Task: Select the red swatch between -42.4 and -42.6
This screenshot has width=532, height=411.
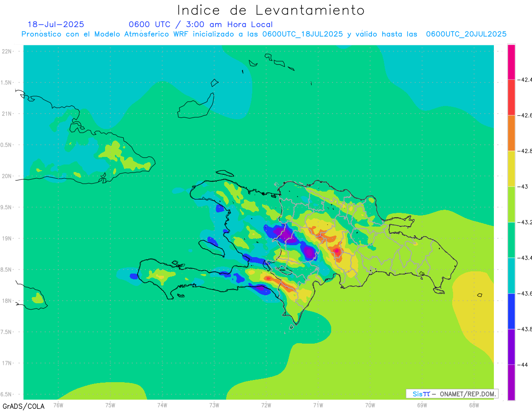Action: pyautogui.click(x=511, y=98)
